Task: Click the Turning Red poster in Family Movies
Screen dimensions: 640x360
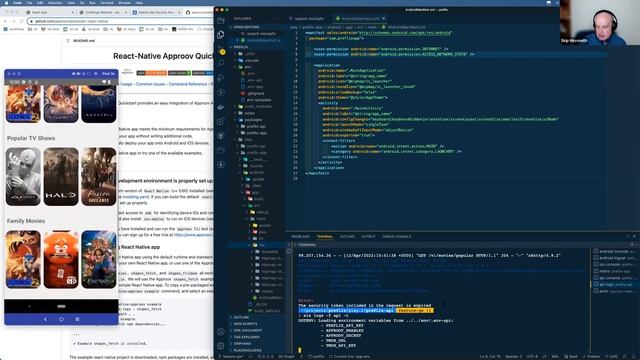Action: click(61, 259)
